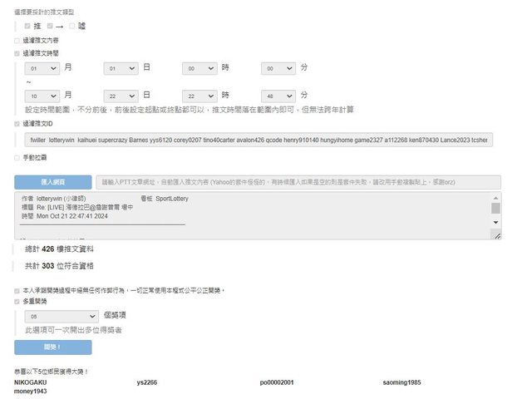Open the end day dropdown showing 22
The width and height of the screenshot is (532, 399).
pos(121,96)
